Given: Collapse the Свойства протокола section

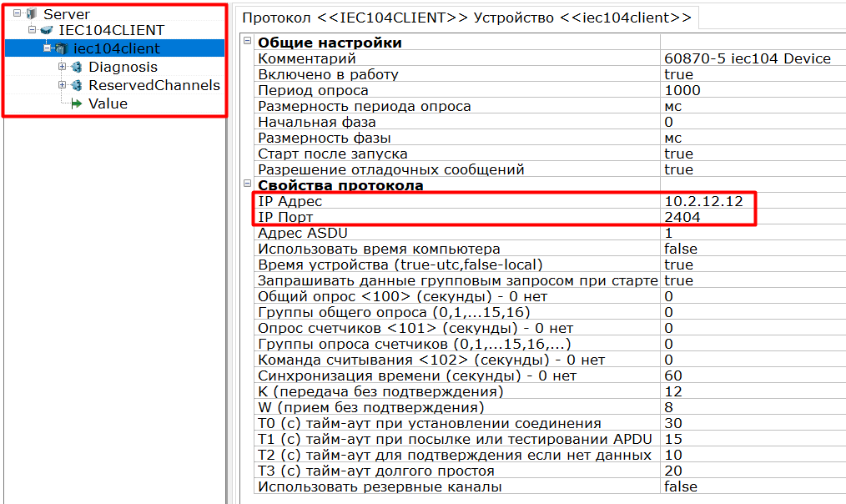Looking at the screenshot, I should (x=247, y=185).
